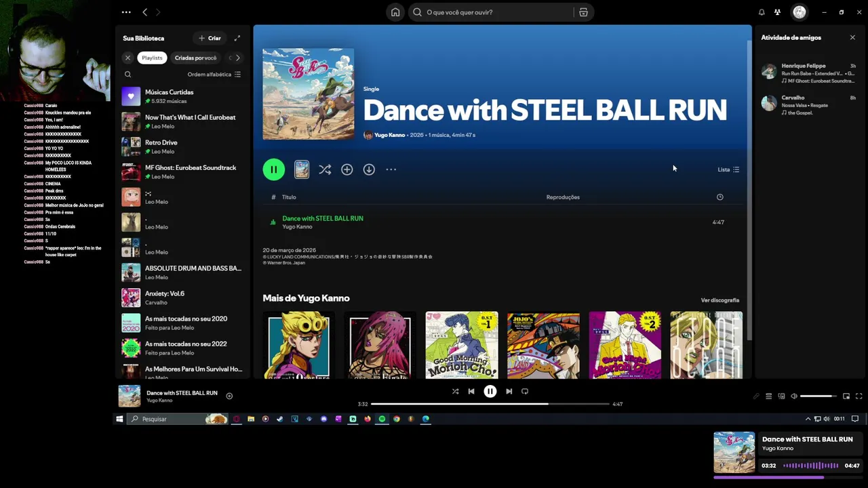Open more options for the single

click(391, 169)
